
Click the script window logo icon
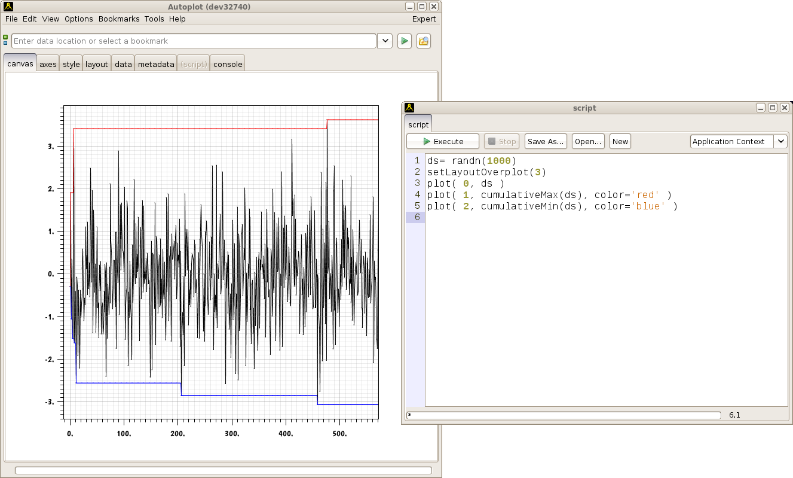click(410, 107)
